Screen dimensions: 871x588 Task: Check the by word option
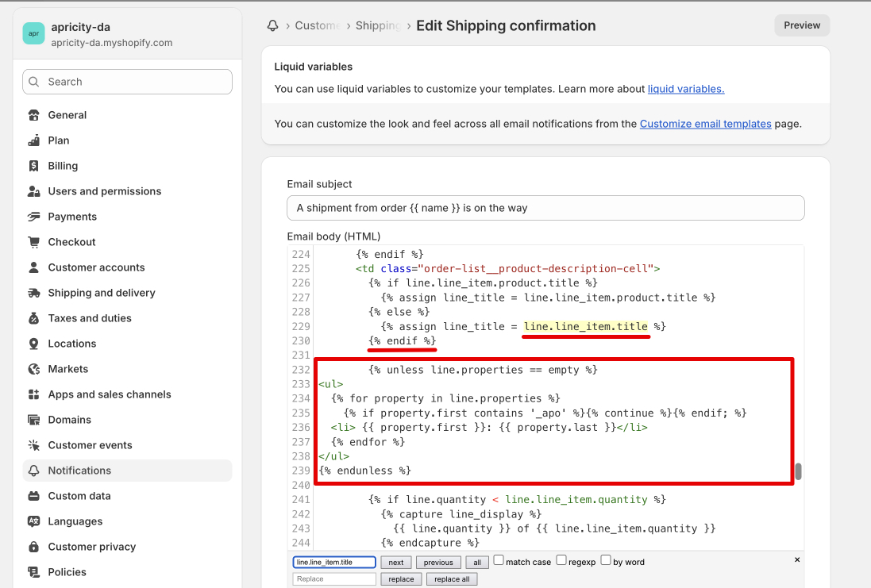click(606, 560)
